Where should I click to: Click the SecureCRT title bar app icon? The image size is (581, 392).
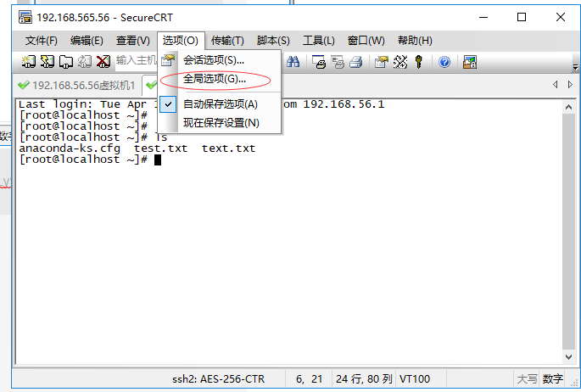coord(25,17)
